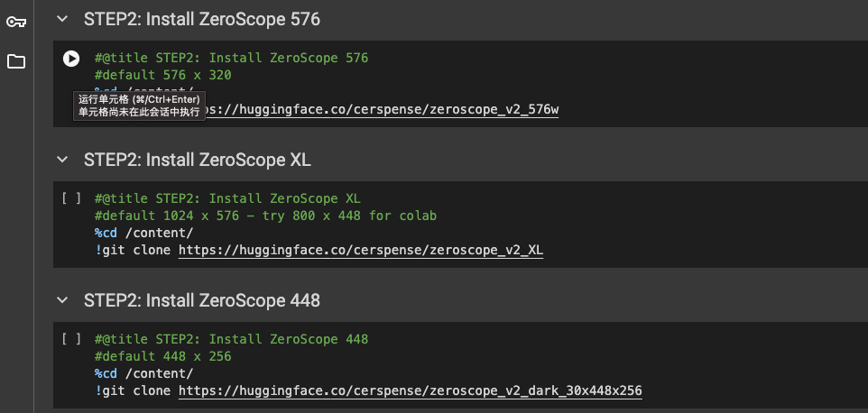Collapse the STEP2: Install ZeroScope 448 section
The image size is (868, 413).
tap(62, 300)
